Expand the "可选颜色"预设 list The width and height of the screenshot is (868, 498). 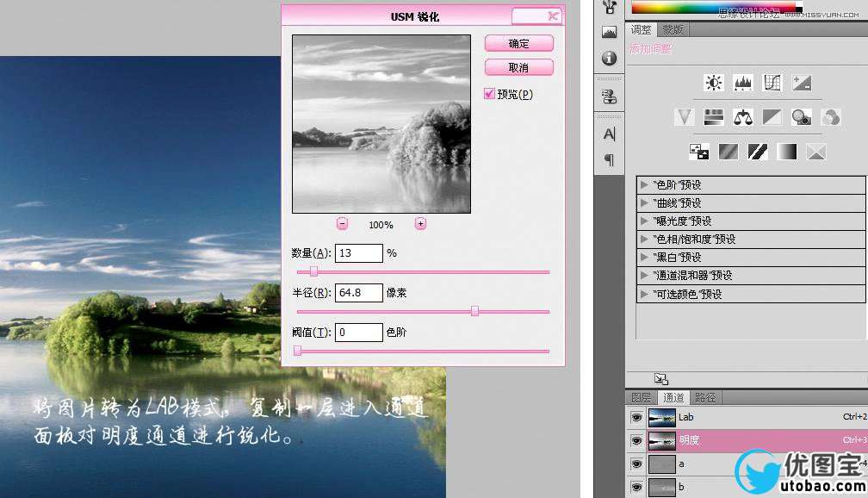[x=644, y=294]
